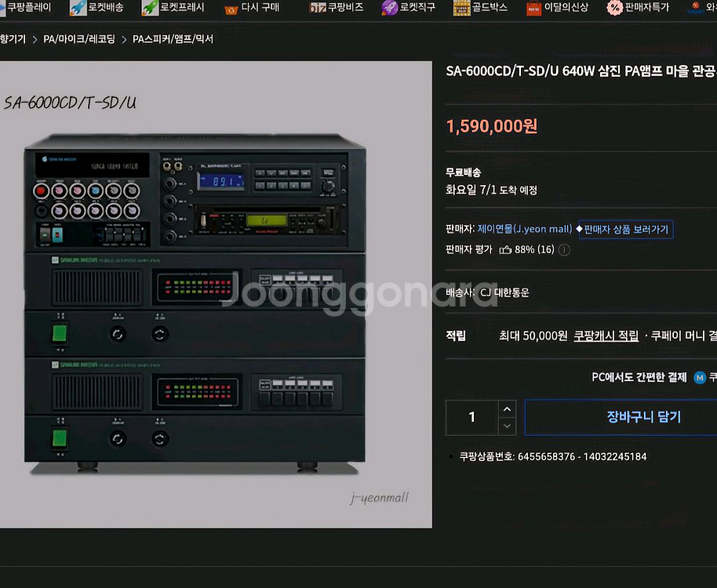Image resolution: width=717 pixels, height=588 pixels.
Task: Click the blue M payment icon
Action: tap(700, 377)
